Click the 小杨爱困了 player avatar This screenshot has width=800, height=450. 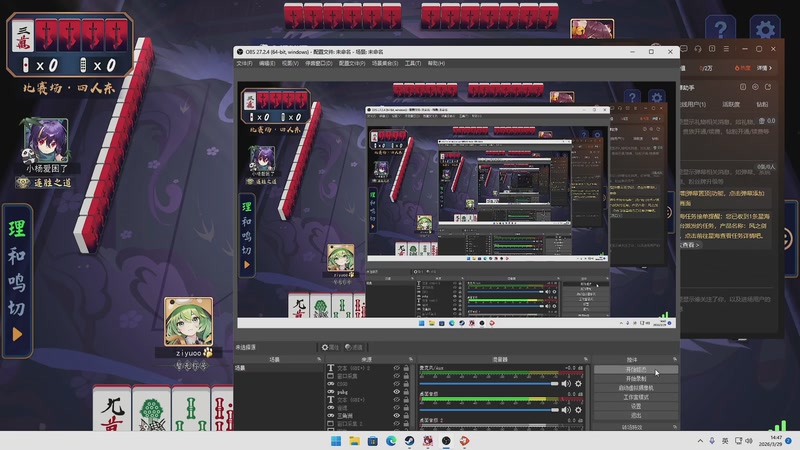[x=46, y=141]
